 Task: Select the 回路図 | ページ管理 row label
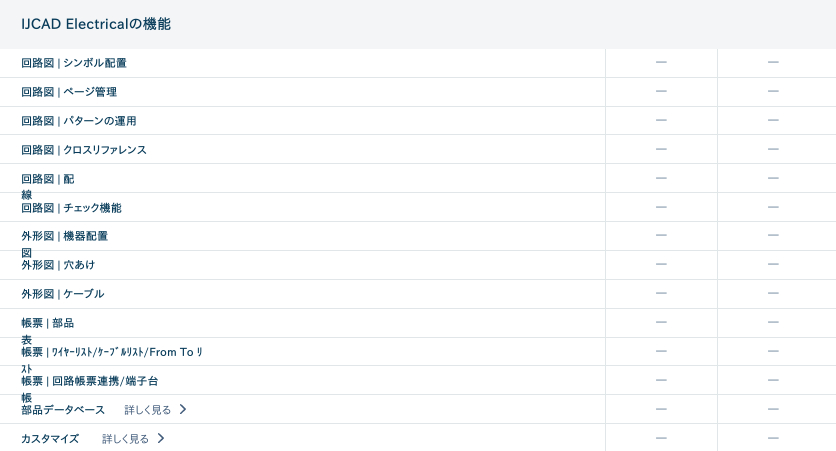69,92
